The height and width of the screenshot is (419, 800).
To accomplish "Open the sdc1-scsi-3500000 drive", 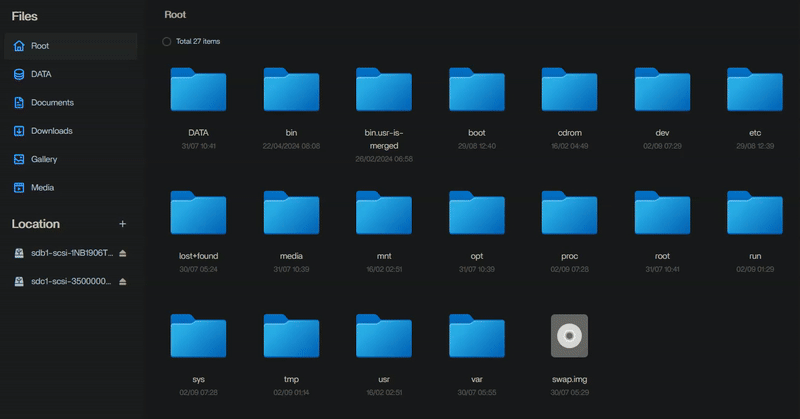I will [x=72, y=282].
